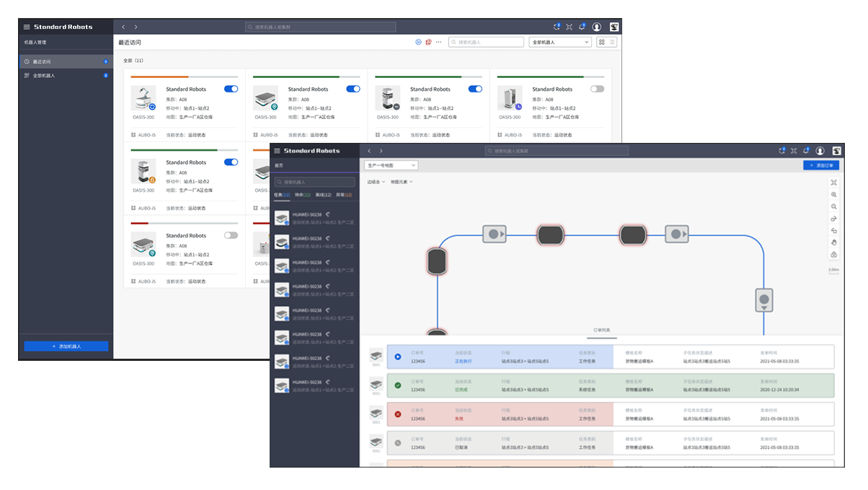
Task: Click 添加机器人 button at sidebar bottom
Action: (66, 346)
